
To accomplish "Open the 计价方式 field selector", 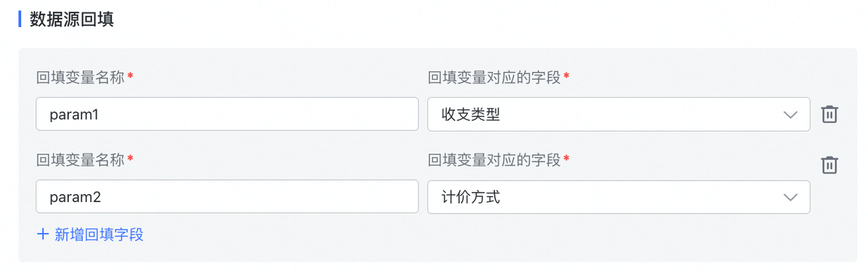I will [610, 197].
